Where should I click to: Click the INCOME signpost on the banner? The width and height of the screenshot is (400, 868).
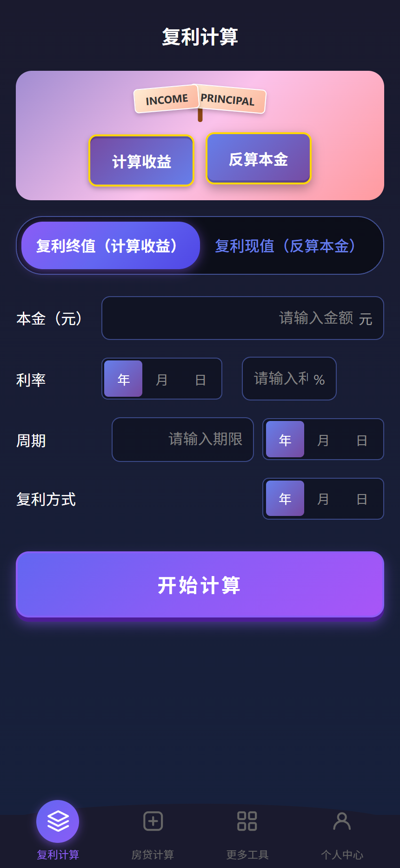pyautogui.click(x=166, y=99)
